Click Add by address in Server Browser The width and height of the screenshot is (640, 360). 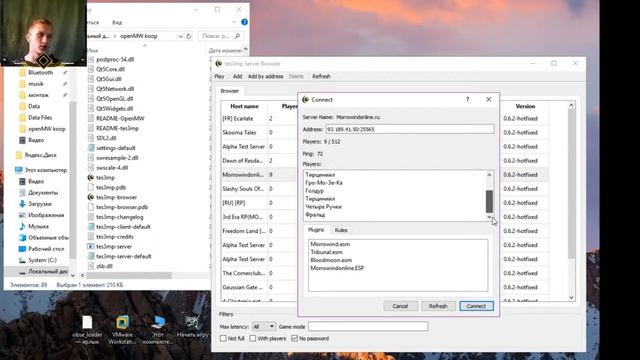pos(265,76)
